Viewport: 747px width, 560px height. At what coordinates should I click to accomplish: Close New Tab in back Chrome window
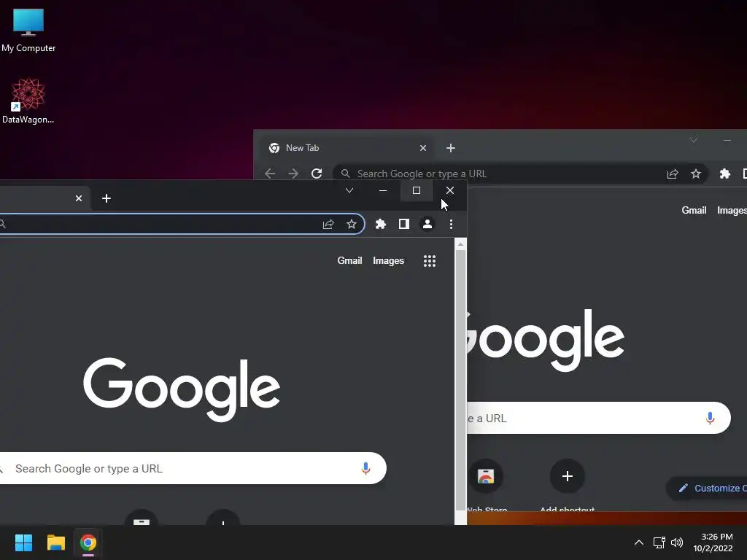point(423,148)
